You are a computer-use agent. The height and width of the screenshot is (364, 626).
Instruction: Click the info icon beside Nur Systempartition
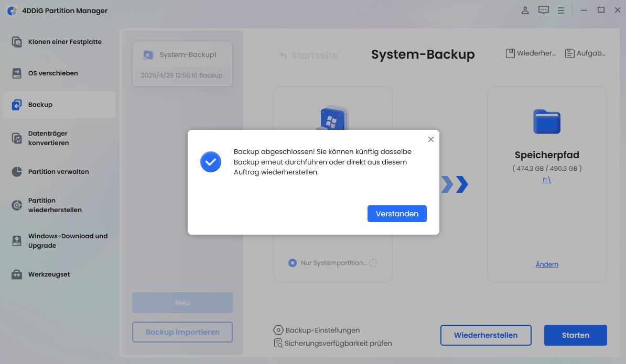click(373, 263)
